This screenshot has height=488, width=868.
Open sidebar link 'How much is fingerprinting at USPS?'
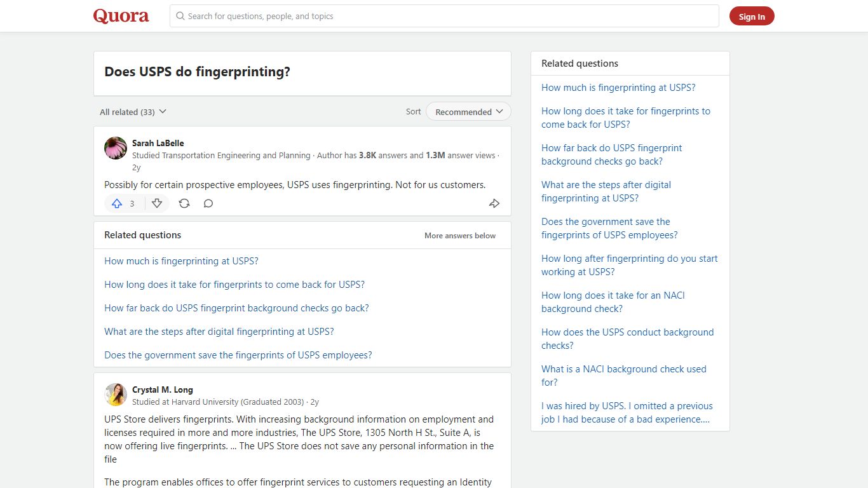click(618, 88)
